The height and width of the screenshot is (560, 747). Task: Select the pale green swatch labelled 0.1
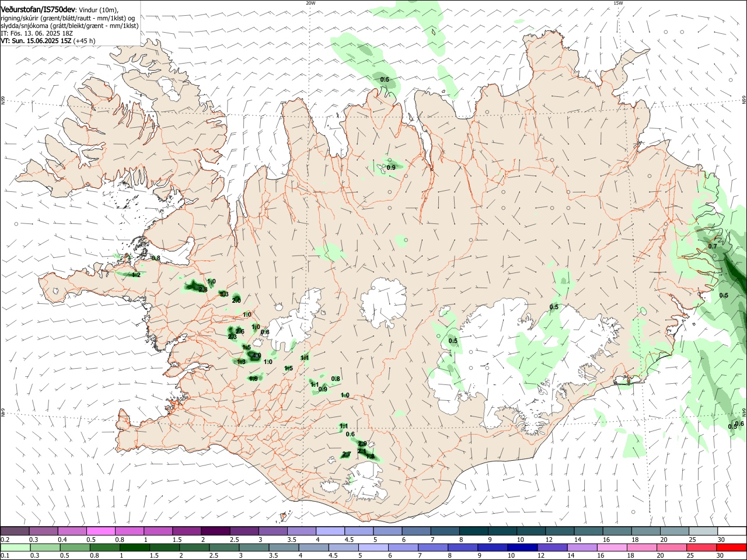coord(15,547)
